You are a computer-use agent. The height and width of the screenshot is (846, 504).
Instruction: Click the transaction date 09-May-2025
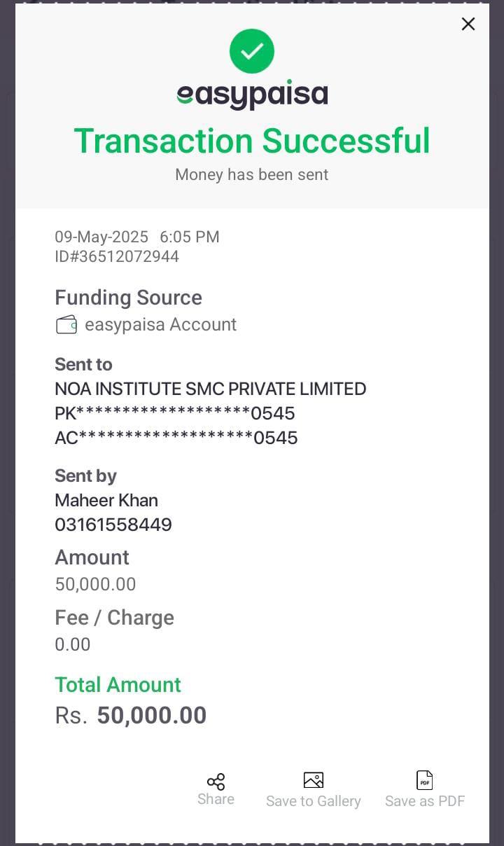pyautogui.click(x=101, y=237)
